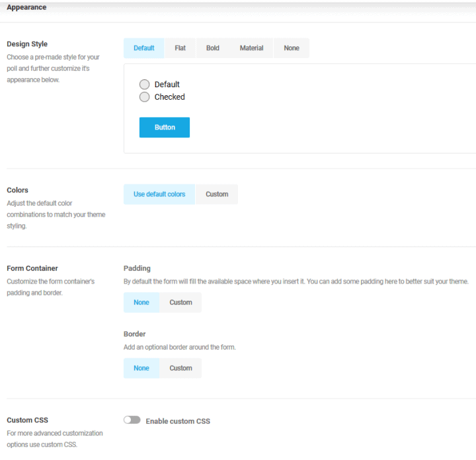Screen dimensions: 476x460
Task: Click the Design Style heading
Action: tap(27, 44)
